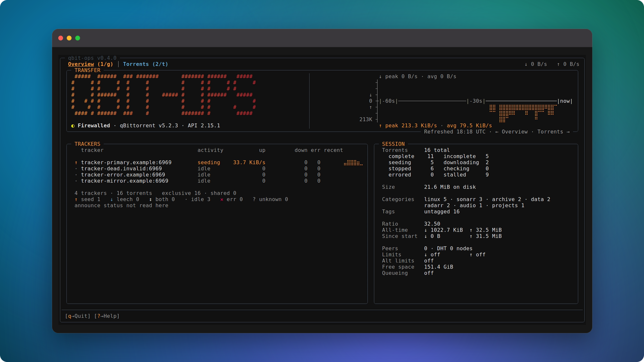The width and height of the screenshot is (644, 362).
Task: Click the peak 213.3 KiB/s upload stat
Action: (x=408, y=126)
